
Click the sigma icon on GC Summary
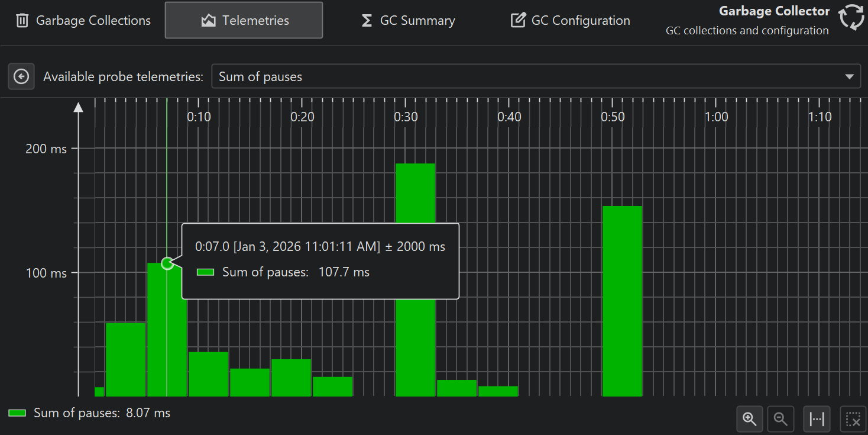pos(367,21)
